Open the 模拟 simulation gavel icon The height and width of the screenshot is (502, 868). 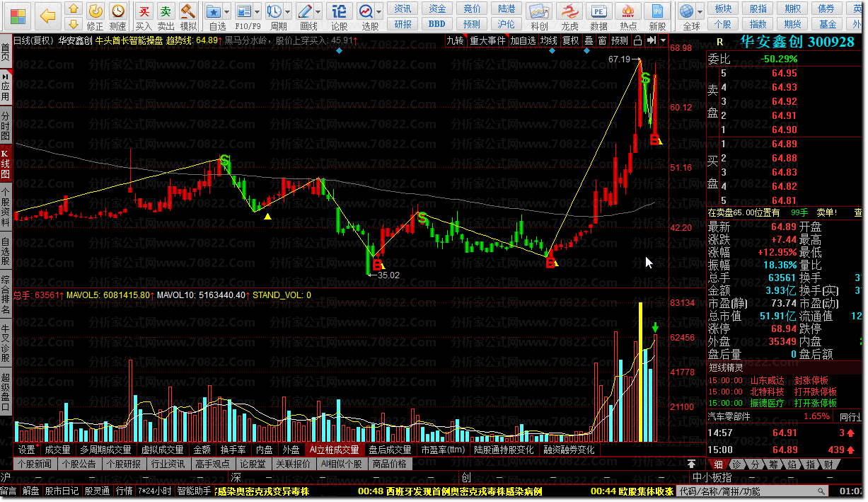[x=188, y=16]
